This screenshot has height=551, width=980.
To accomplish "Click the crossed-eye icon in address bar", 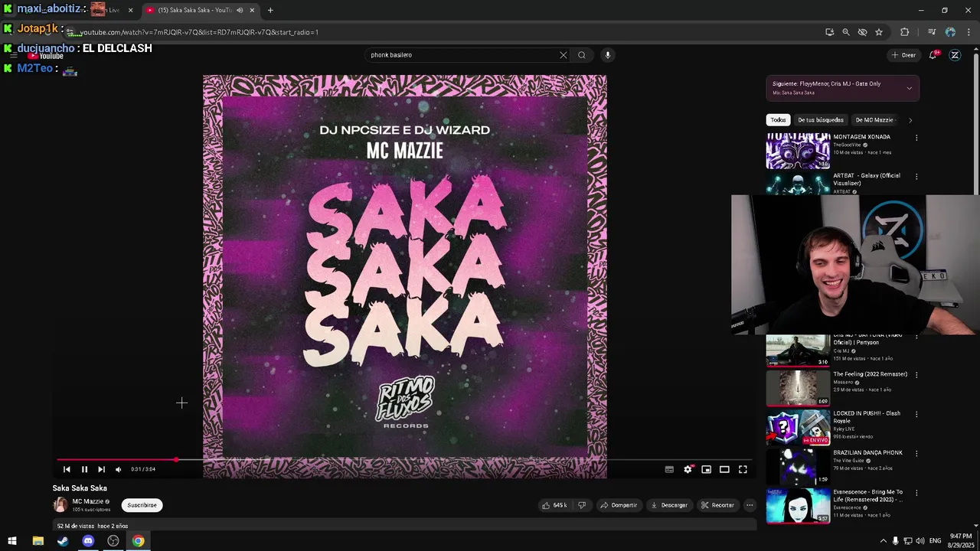I will [x=862, y=32].
